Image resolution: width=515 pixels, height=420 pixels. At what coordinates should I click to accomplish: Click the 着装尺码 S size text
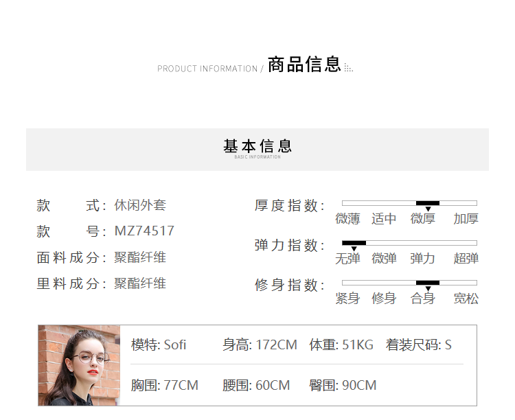pos(418,345)
